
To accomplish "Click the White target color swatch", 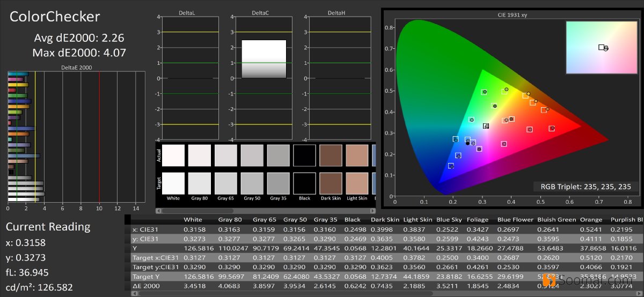I will click(x=173, y=183).
